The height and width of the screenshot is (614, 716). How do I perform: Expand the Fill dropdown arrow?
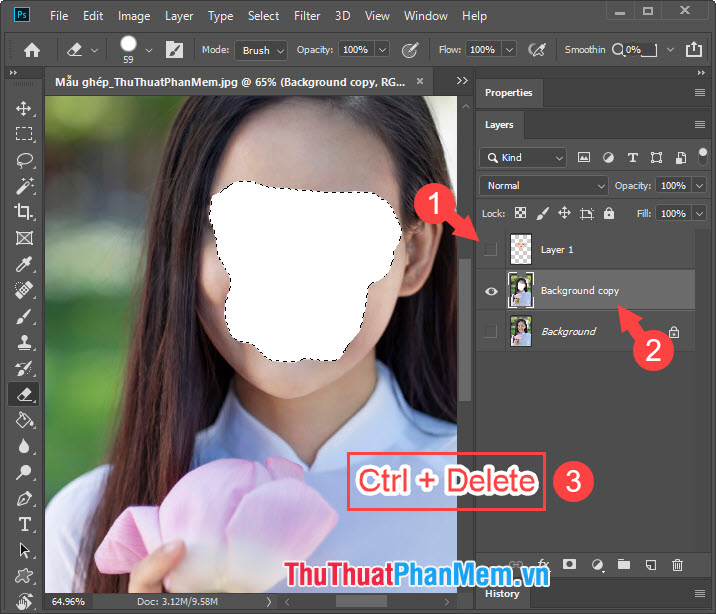click(699, 214)
